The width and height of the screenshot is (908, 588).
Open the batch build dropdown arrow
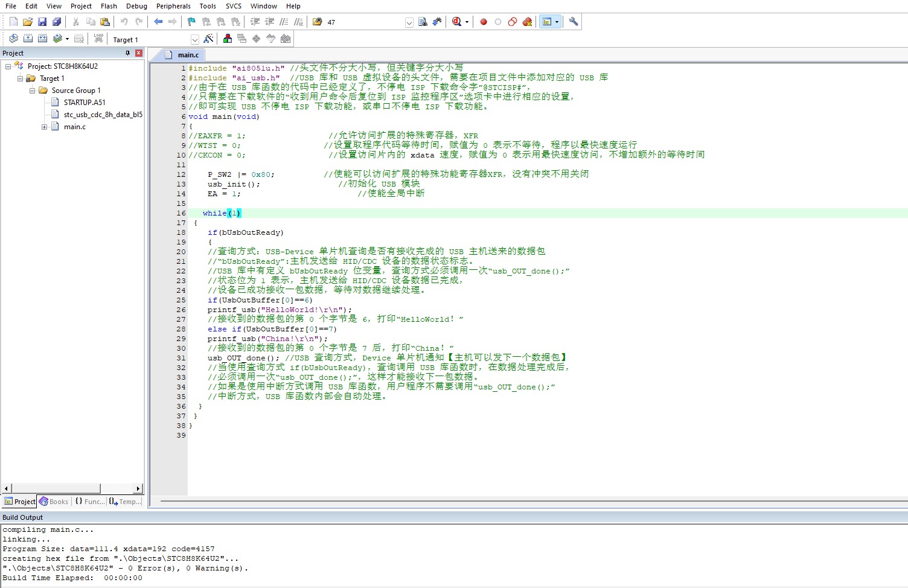click(x=67, y=39)
